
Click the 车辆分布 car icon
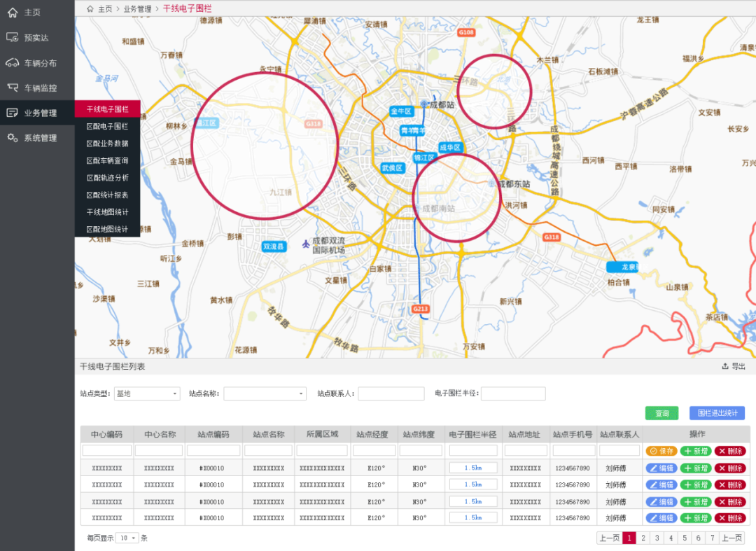(13, 63)
